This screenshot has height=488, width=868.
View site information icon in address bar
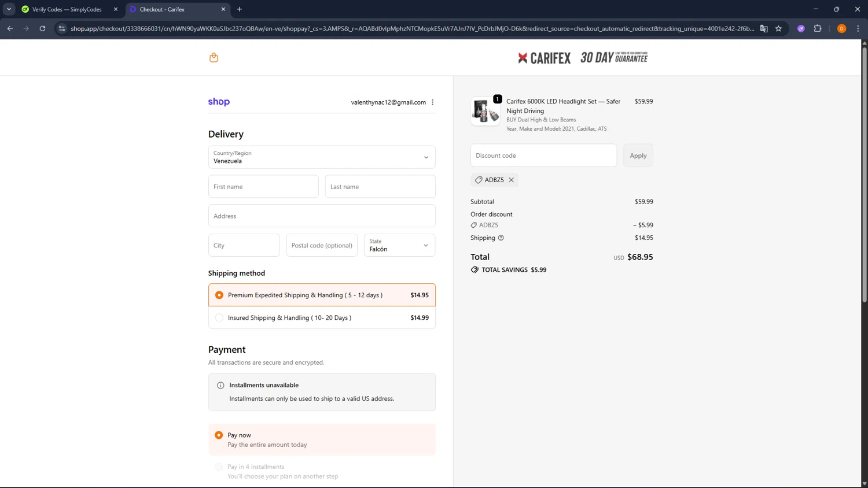click(62, 28)
